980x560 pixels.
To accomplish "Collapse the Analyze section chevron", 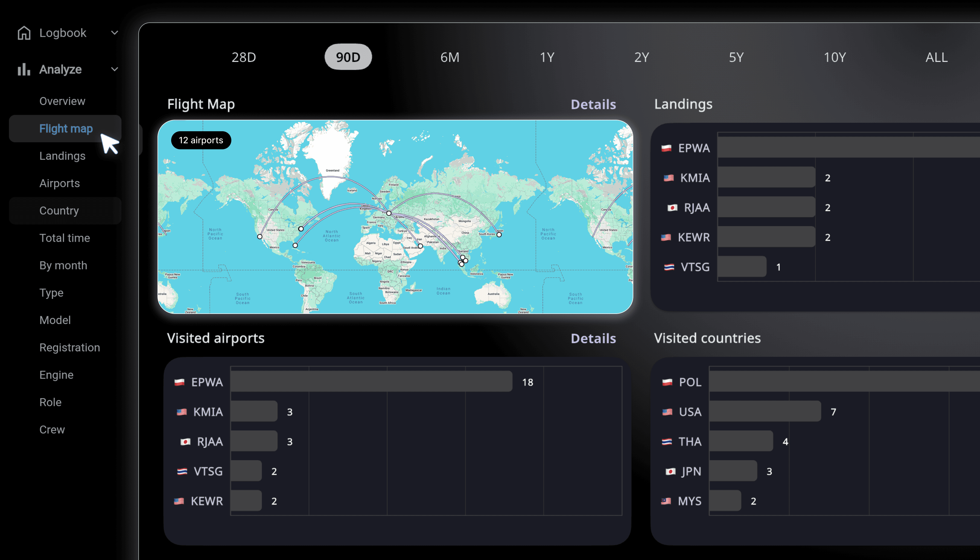I will (114, 70).
